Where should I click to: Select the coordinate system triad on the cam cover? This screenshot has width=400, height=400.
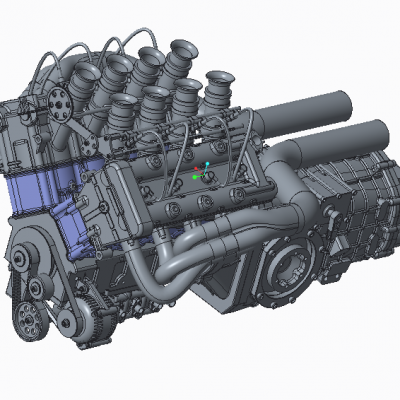[201, 171]
